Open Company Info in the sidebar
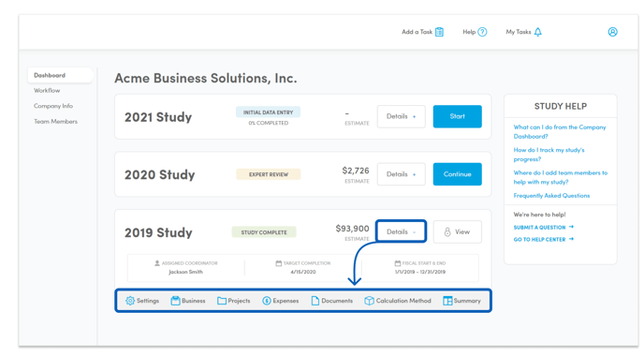The width and height of the screenshot is (644, 357). coord(53,106)
